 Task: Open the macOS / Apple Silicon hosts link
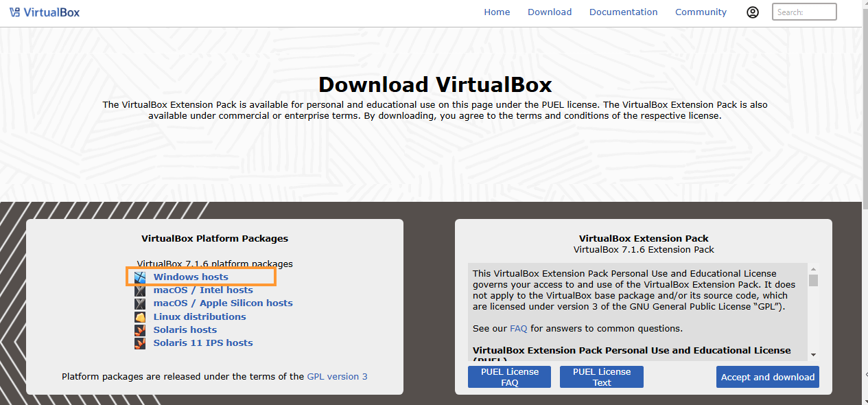223,303
